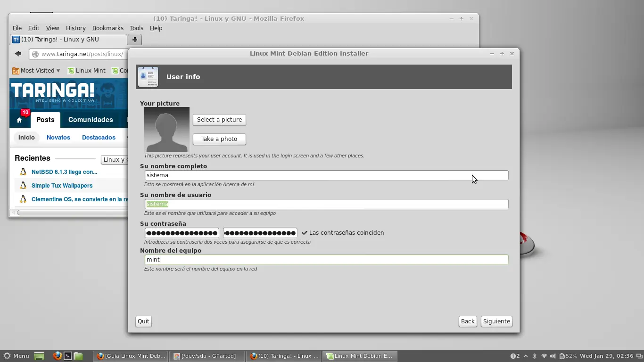Open the Linux y GNU category dropdown on Taringa
644x362 pixels.
pos(114,160)
